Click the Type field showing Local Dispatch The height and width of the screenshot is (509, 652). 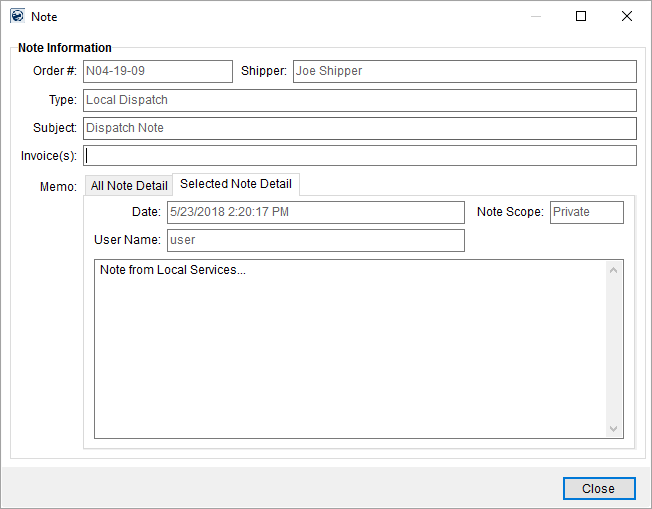click(360, 100)
